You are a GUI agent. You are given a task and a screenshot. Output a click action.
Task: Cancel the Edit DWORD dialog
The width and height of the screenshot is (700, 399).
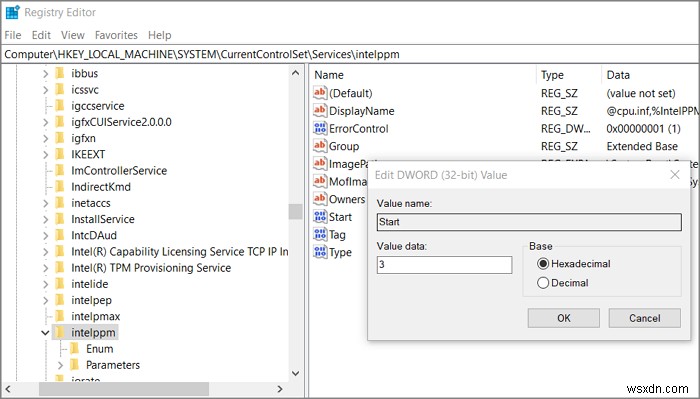[645, 318]
